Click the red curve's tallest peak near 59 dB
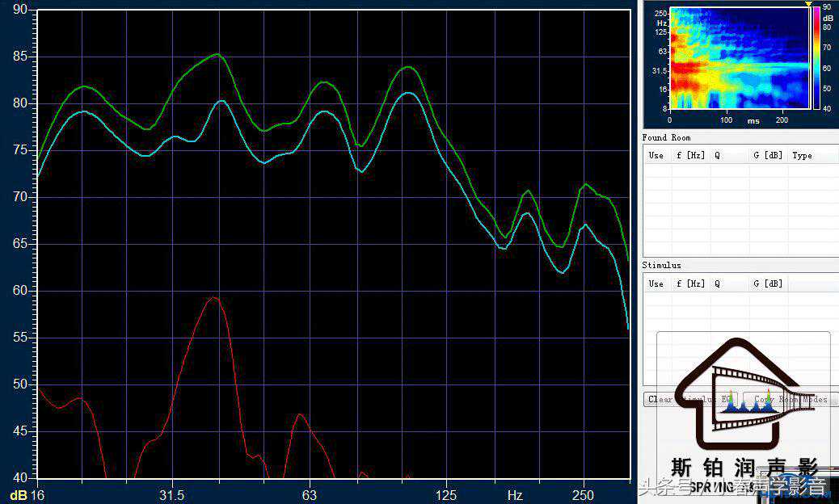The image size is (839, 504). [213, 297]
